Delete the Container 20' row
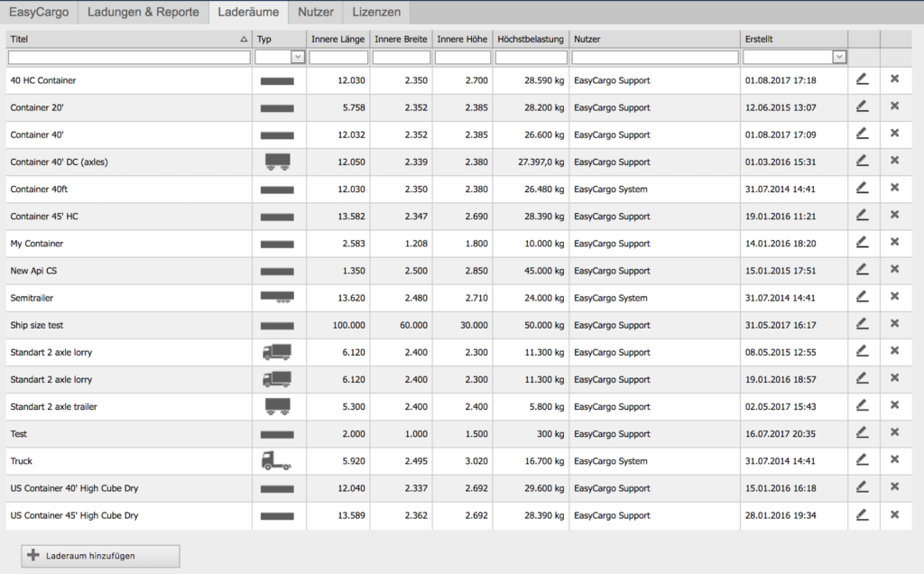Viewport: 924px width, 574px height. 894,106
